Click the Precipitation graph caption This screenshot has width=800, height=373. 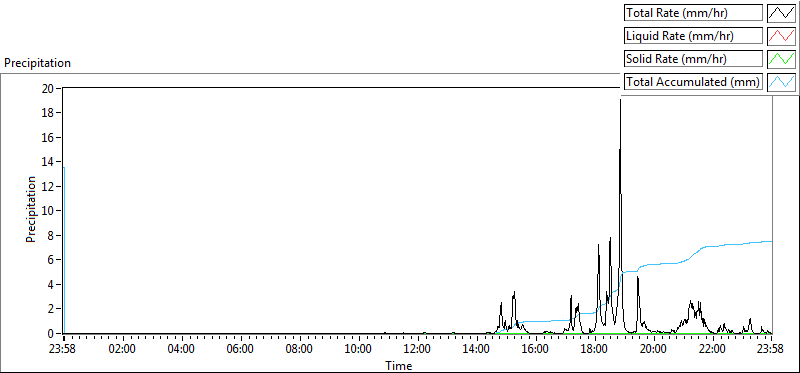(37, 63)
